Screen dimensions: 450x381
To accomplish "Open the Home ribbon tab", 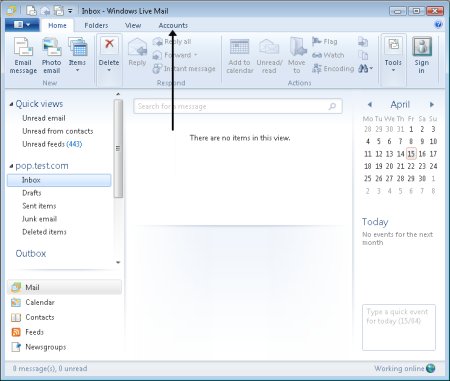I will coord(57,25).
